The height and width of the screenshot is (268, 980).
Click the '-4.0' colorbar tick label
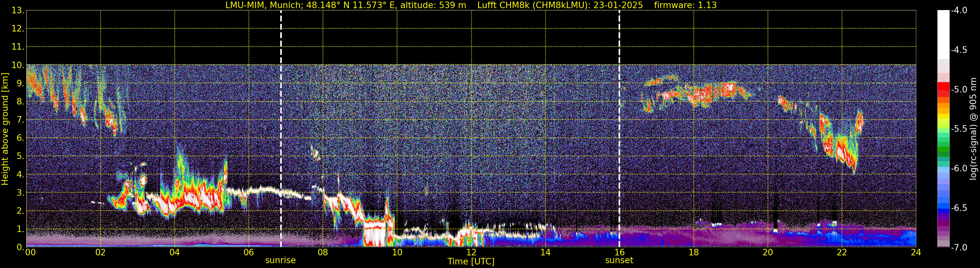pos(959,11)
